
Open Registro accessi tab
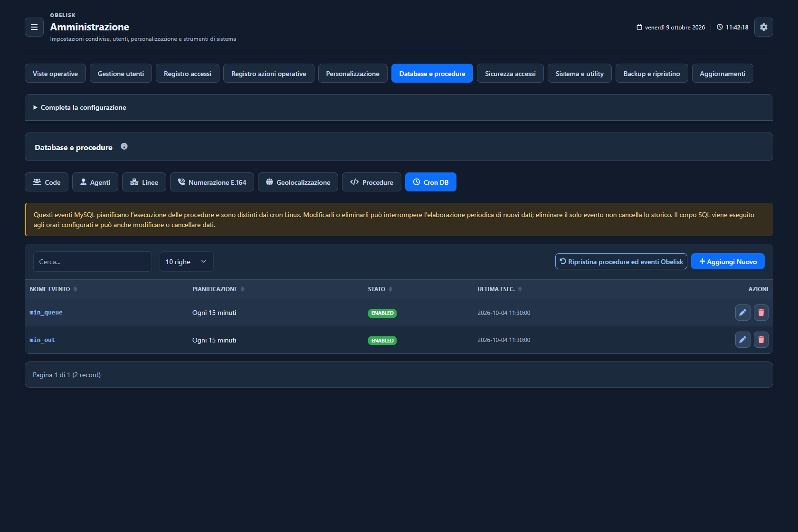coord(188,73)
